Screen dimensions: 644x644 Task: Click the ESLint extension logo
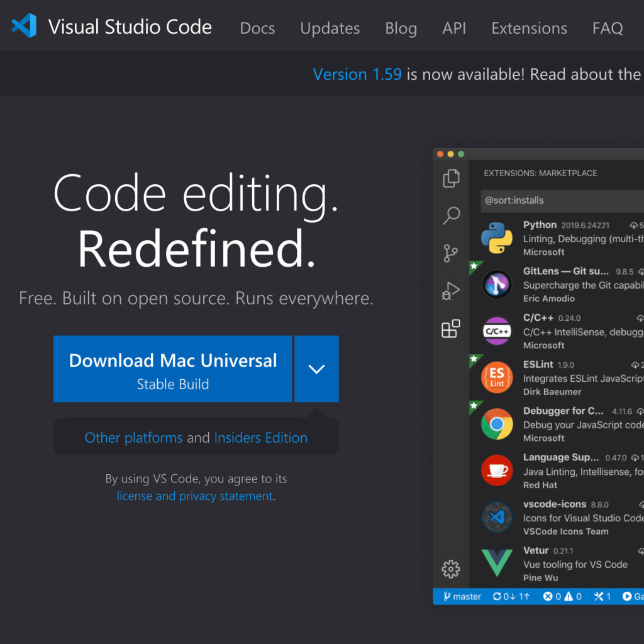[497, 377]
